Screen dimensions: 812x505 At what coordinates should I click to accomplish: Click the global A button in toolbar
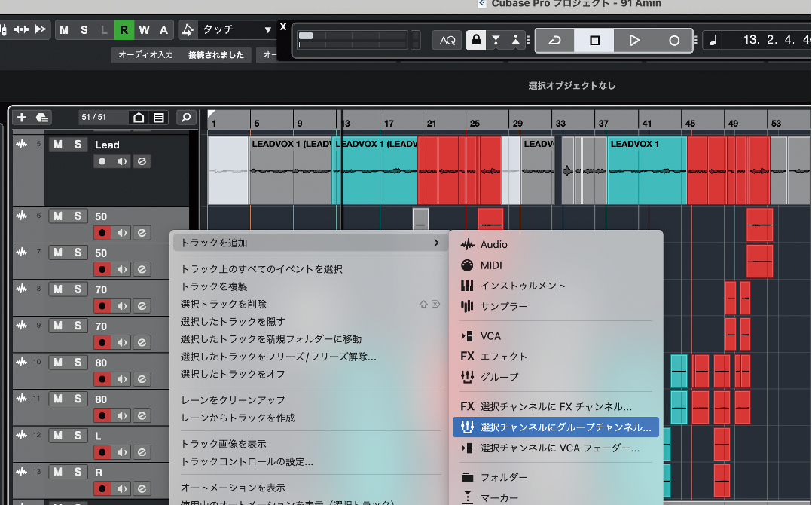click(x=163, y=30)
